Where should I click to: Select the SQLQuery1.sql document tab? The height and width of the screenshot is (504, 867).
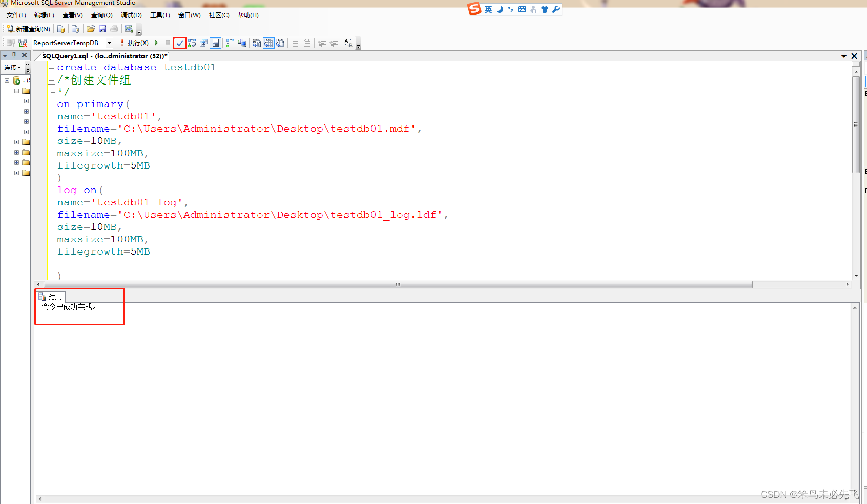pyautogui.click(x=105, y=56)
